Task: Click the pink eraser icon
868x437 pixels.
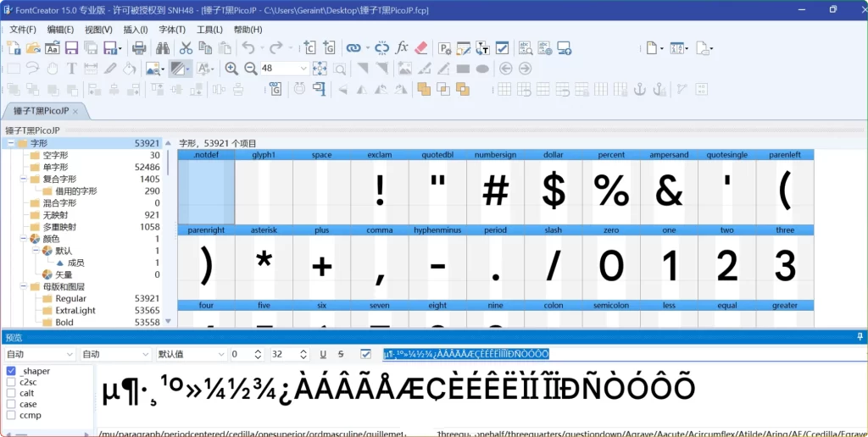Action: coord(422,48)
